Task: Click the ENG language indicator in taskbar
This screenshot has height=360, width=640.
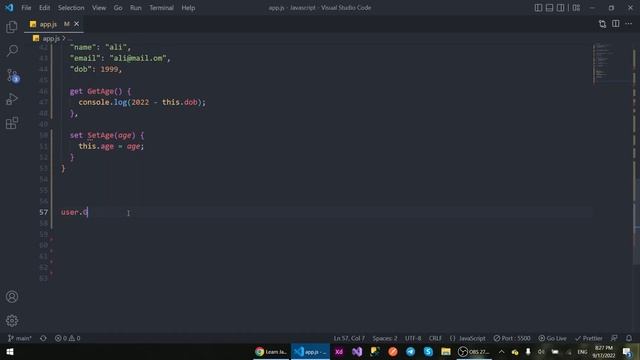Action: pyautogui.click(x=582, y=352)
